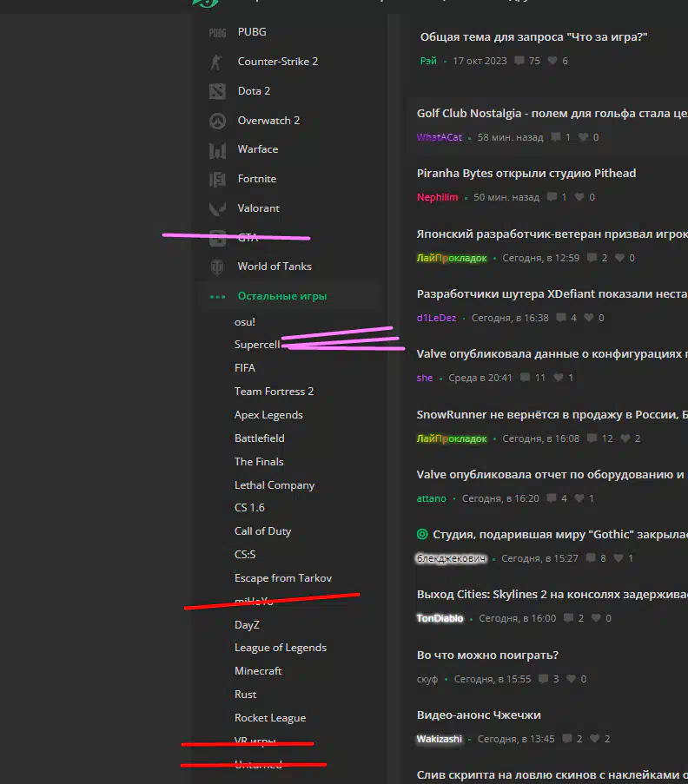Image resolution: width=688 pixels, height=784 pixels.
Task: Open Valve отчет по оборудованию thread
Action: (552, 475)
